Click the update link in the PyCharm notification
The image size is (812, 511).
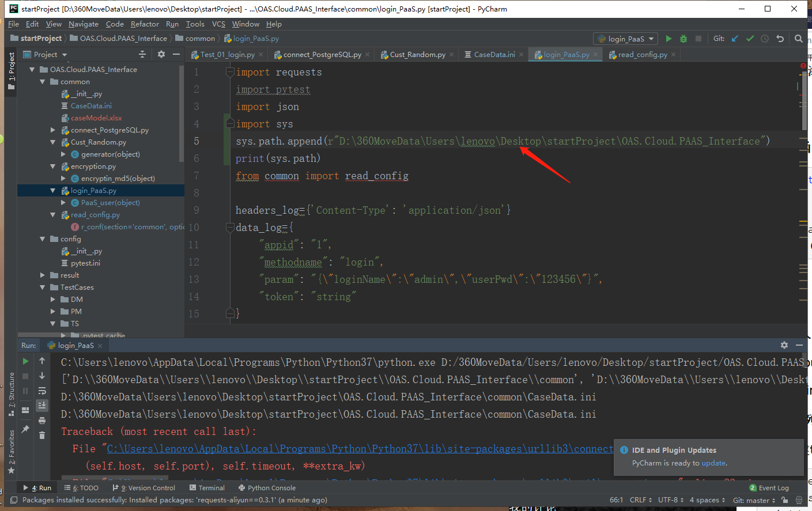coord(713,463)
